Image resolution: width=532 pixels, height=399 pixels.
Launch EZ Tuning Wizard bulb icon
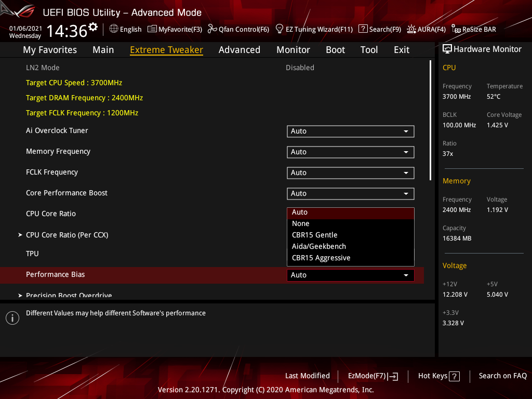pos(279,29)
